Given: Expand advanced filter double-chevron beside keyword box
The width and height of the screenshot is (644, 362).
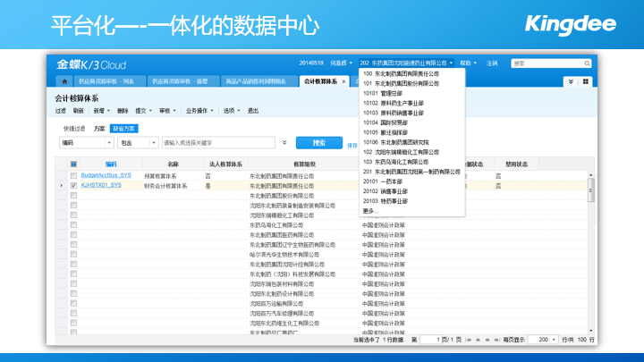Looking at the screenshot, I should pos(284,142).
